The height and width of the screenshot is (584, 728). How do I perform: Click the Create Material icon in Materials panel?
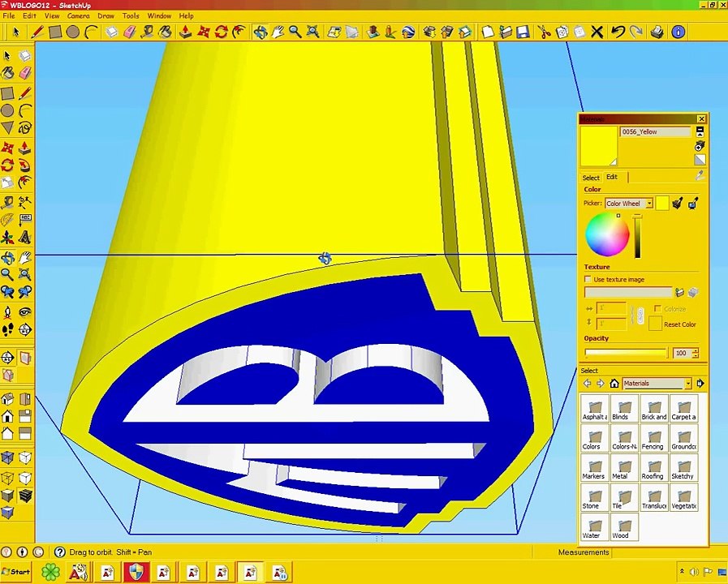[700, 147]
